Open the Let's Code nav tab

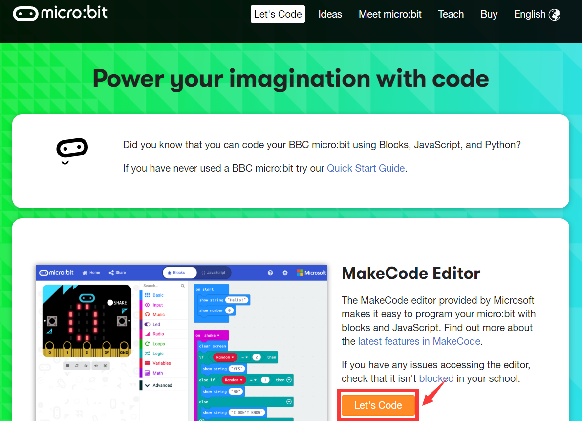(x=278, y=14)
